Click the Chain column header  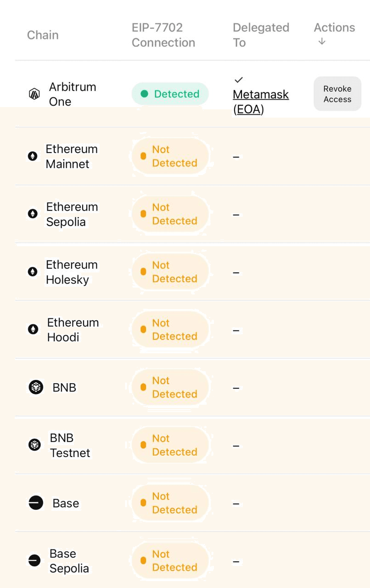[x=43, y=35]
